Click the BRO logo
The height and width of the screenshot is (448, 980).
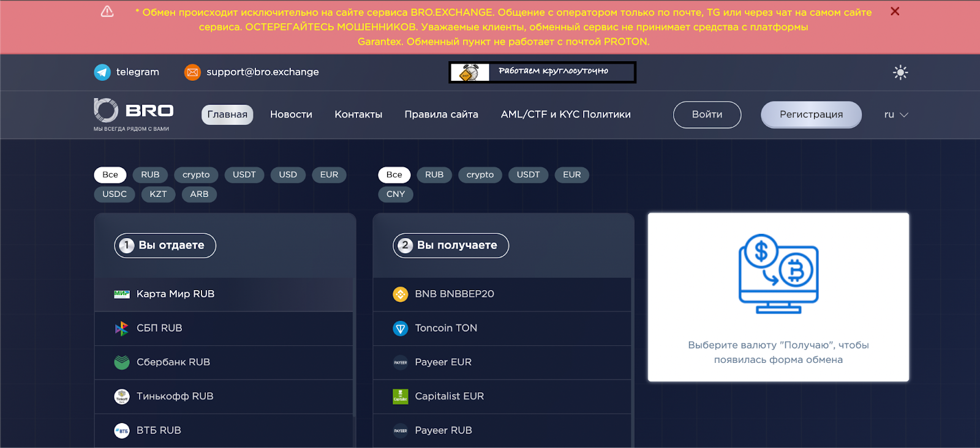134,114
